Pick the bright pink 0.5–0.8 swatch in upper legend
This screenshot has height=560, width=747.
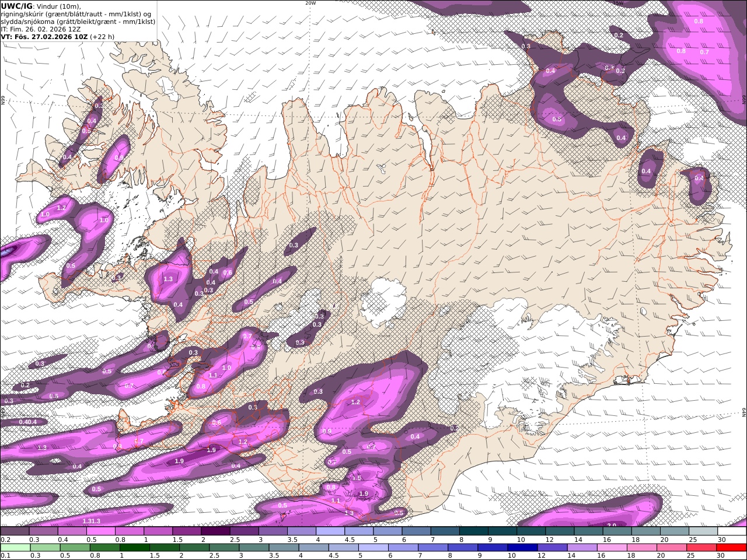[100, 531]
